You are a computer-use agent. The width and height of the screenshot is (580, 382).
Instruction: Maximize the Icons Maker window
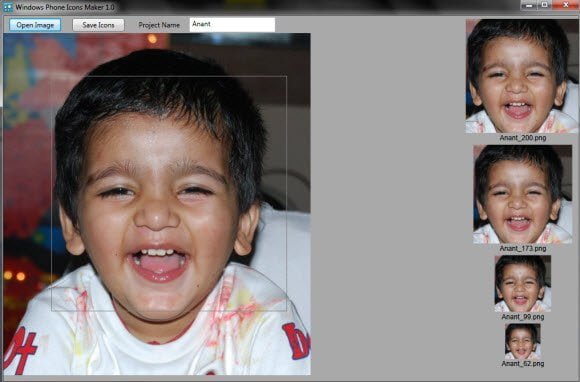[545, 5]
